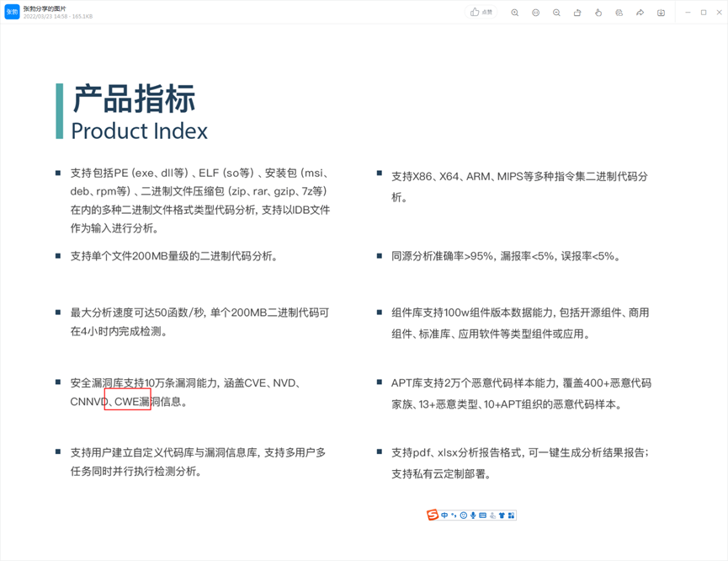Click the 张勃 sender avatar

[12, 12]
